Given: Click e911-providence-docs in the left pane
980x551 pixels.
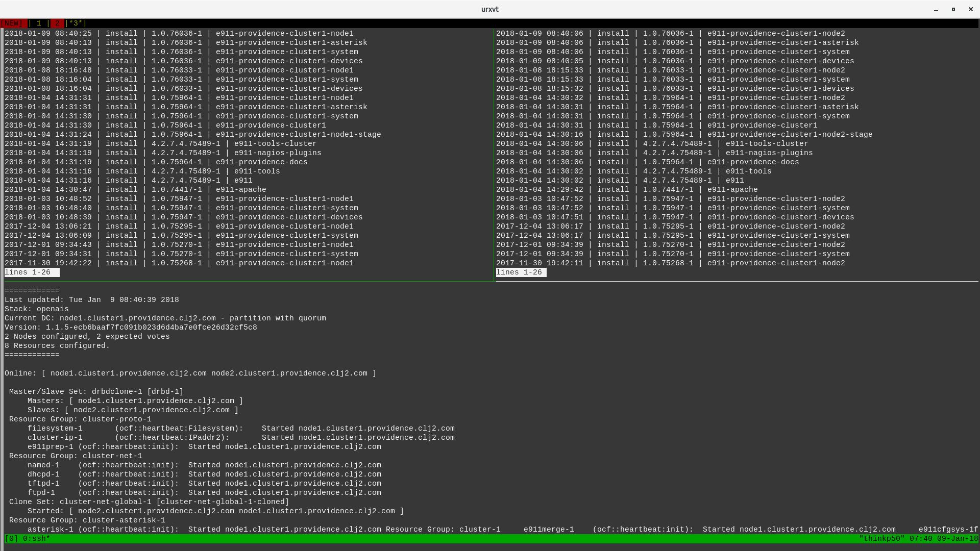Looking at the screenshot, I should pos(262,162).
